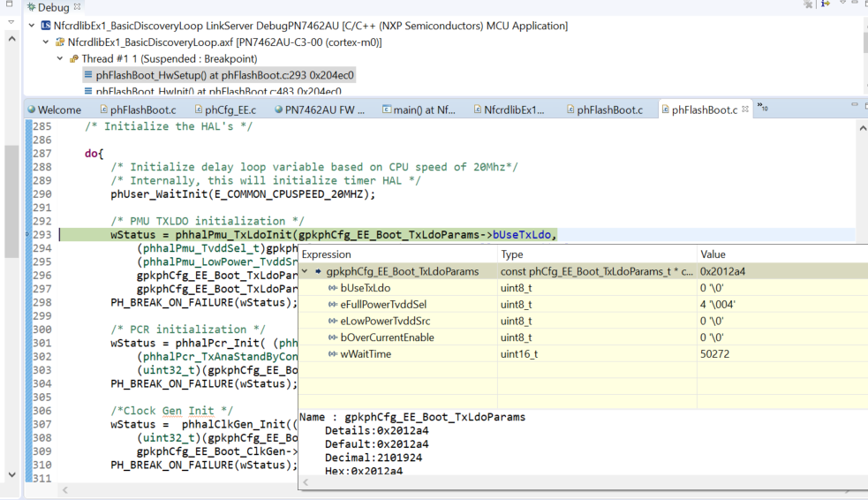The height and width of the screenshot is (500, 868).
Task: Click the phCfg_EE.c tab file icon
Action: (x=198, y=110)
